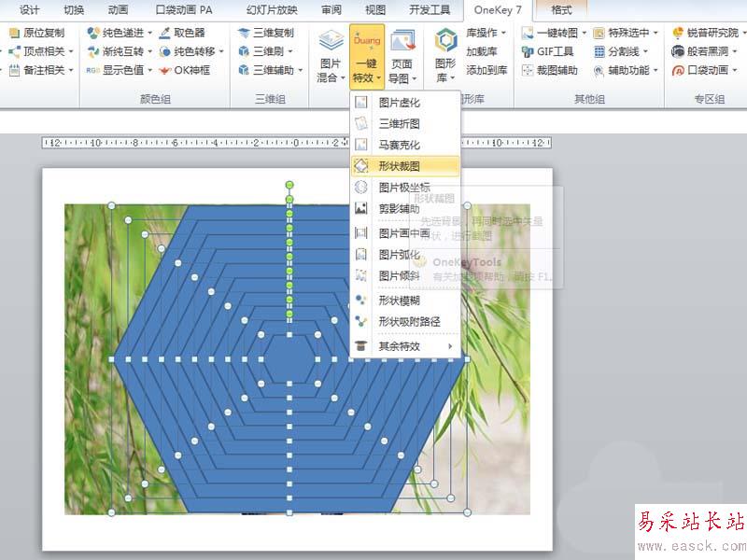Click the small center hexagon shape

click(289, 359)
